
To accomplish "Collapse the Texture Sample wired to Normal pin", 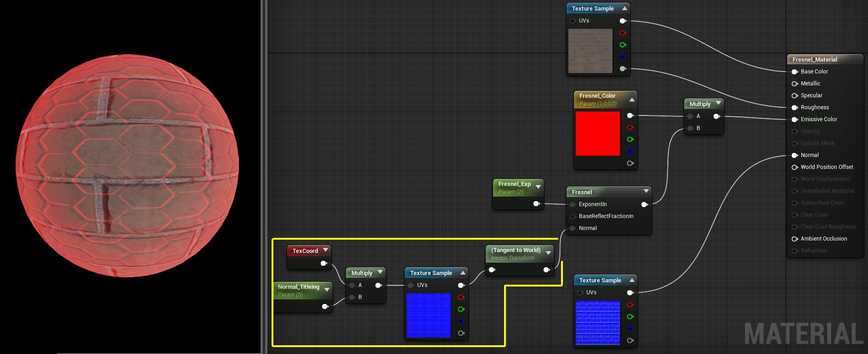I will tap(632, 280).
